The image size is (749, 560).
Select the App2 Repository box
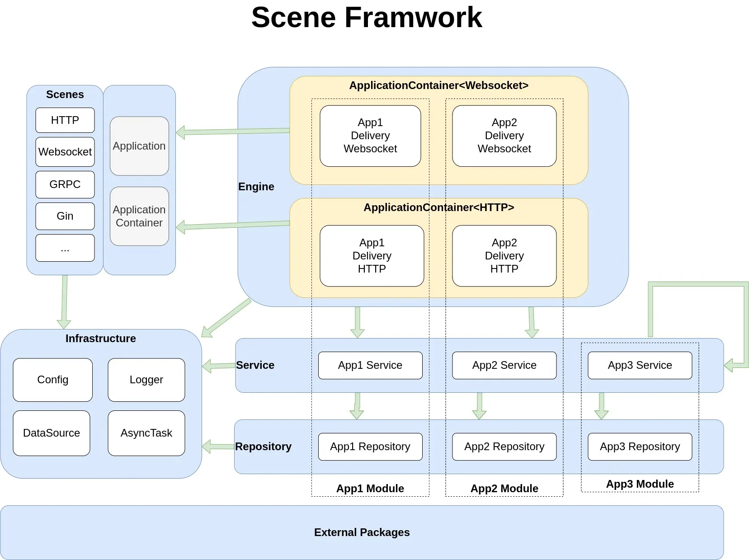(504, 447)
